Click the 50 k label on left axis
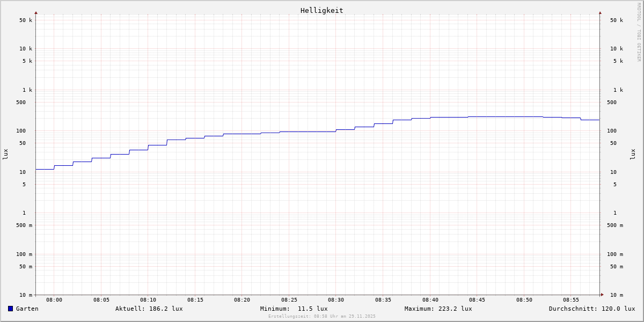644x322 pixels. tap(26, 20)
